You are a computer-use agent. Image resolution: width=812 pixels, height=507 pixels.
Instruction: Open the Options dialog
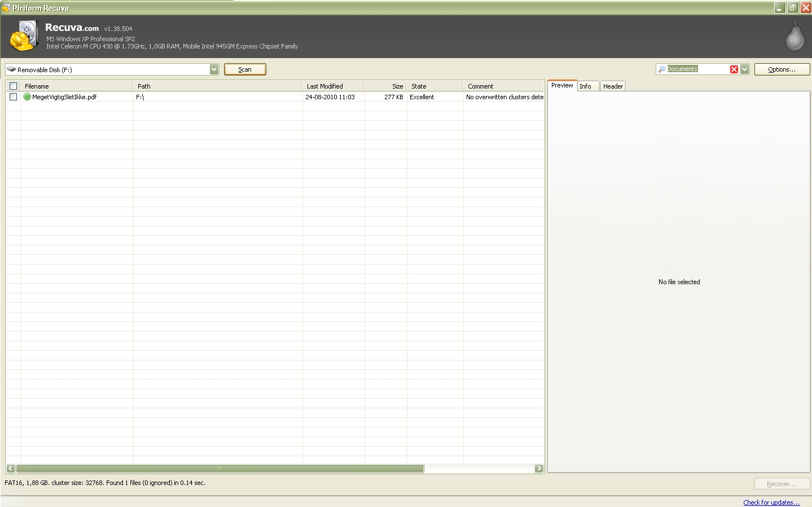[x=782, y=69]
